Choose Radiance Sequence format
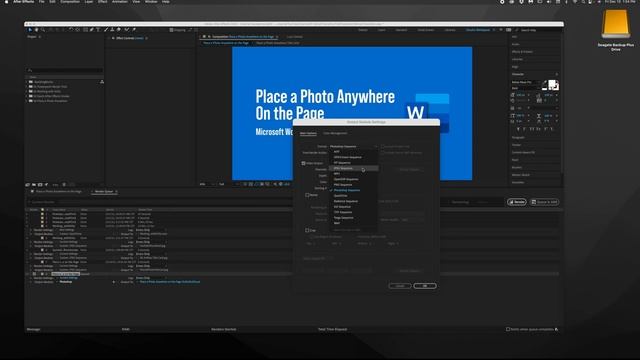 click(353, 201)
